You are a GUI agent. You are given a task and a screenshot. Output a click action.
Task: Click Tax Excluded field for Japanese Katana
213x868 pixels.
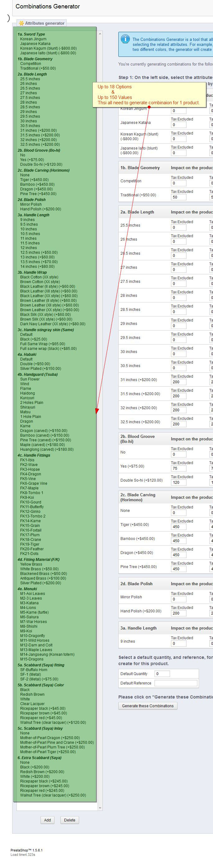pos(178,125)
